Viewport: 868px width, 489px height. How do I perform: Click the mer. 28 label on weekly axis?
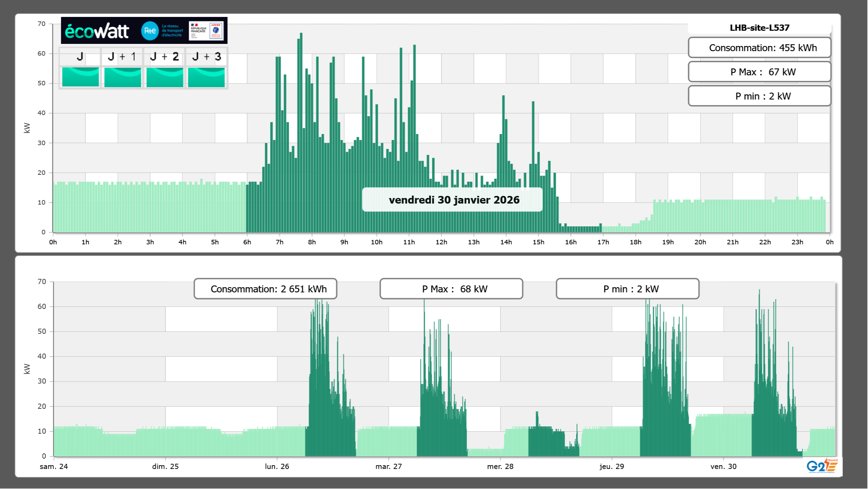pyautogui.click(x=500, y=467)
